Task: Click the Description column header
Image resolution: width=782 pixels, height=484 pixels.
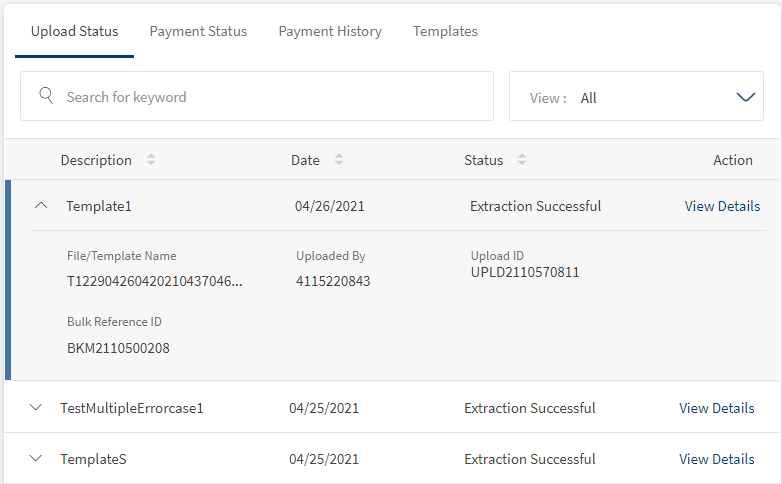Action: pyautogui.click(x=96, y=160)
